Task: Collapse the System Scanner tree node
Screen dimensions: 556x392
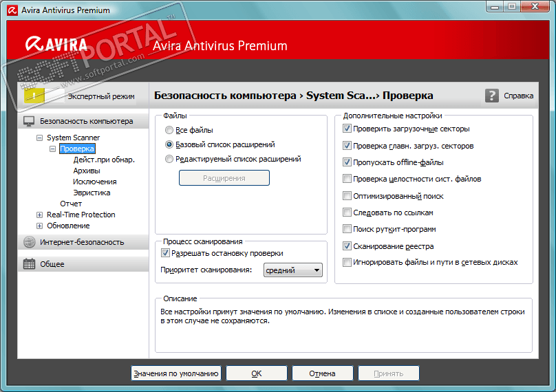Action: (x=39, y=138)
